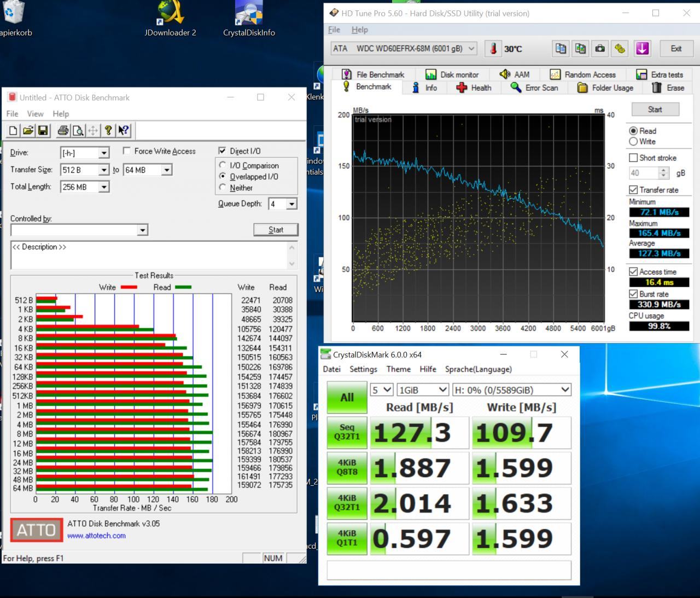Open the 64 MB transfer size dropdown
700x598 pixels.
(x=148, y=170)
